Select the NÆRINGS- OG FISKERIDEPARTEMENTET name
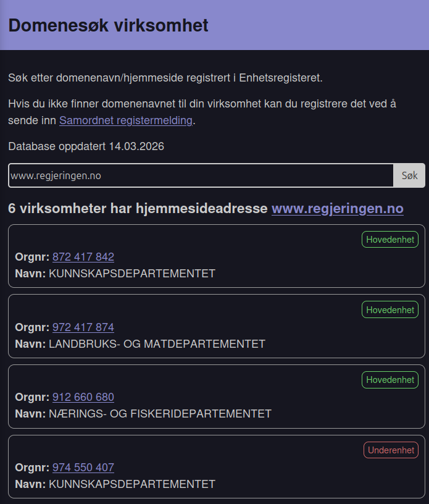This screenshot has width=429, height=504. pyautogui.click(x=160, y=414)
